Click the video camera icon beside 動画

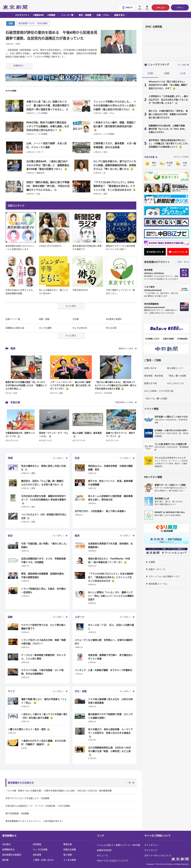(x=7, y=348)
